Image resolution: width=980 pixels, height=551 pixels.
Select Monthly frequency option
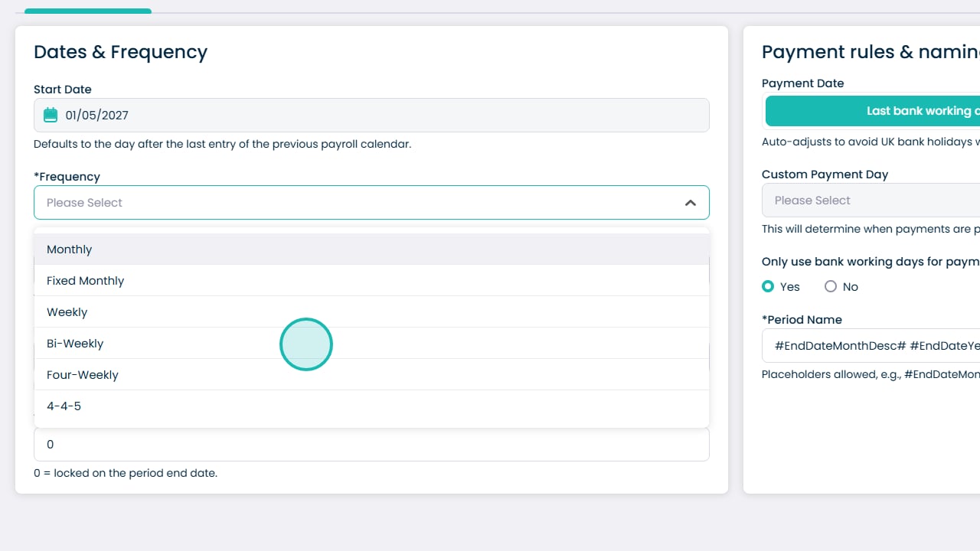371,249
